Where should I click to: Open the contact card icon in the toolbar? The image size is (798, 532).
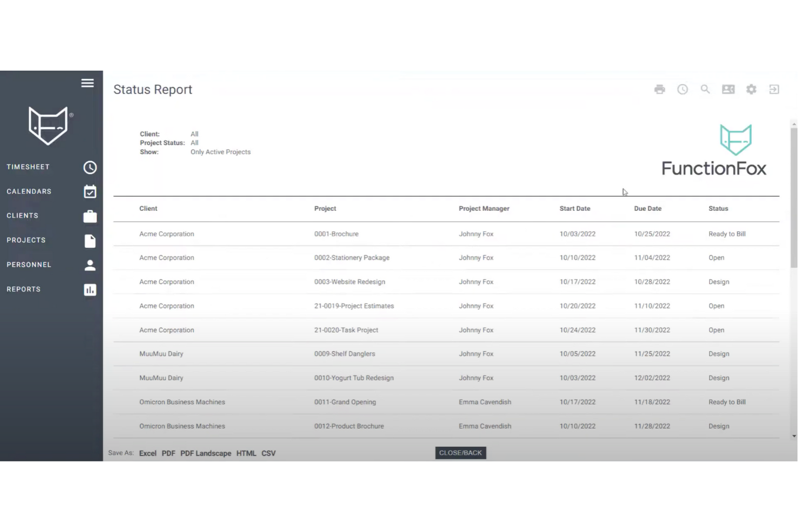coord(728,89)
